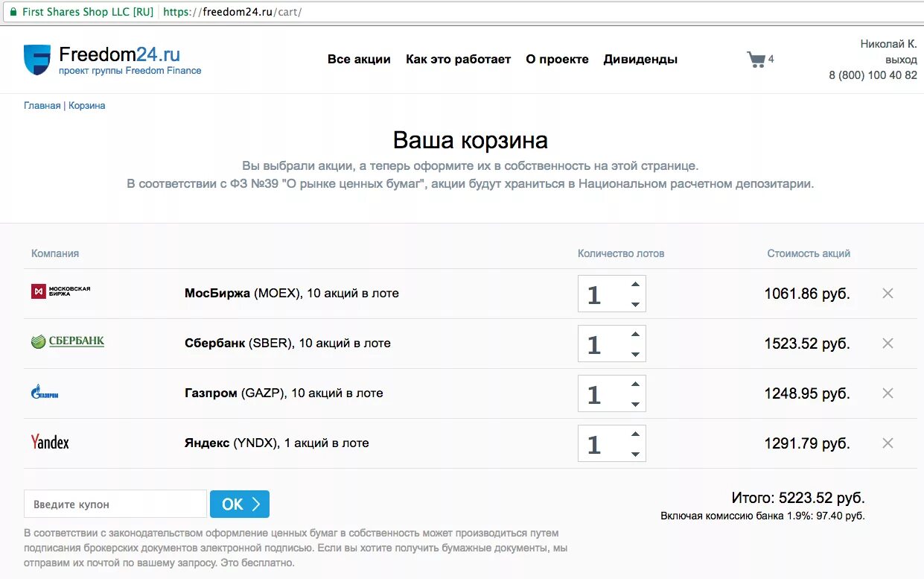Click the Yandex company logo
924x579 pixels.
click(50, 442)
